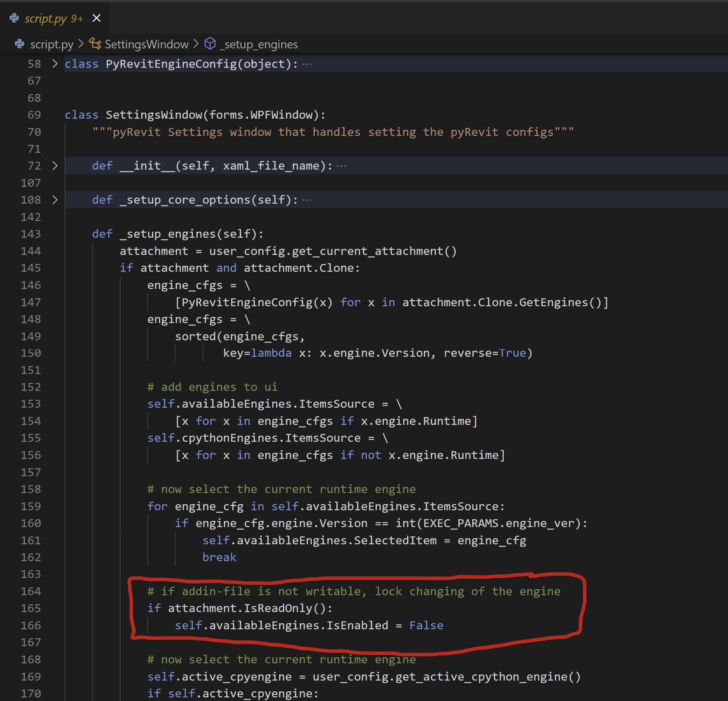Open the _setup_engines breadcrumb dropdown

point(259,44)
